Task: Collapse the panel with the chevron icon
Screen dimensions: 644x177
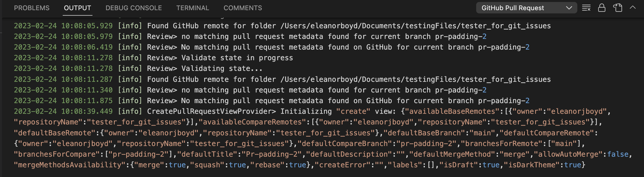Action: (633, 8)
